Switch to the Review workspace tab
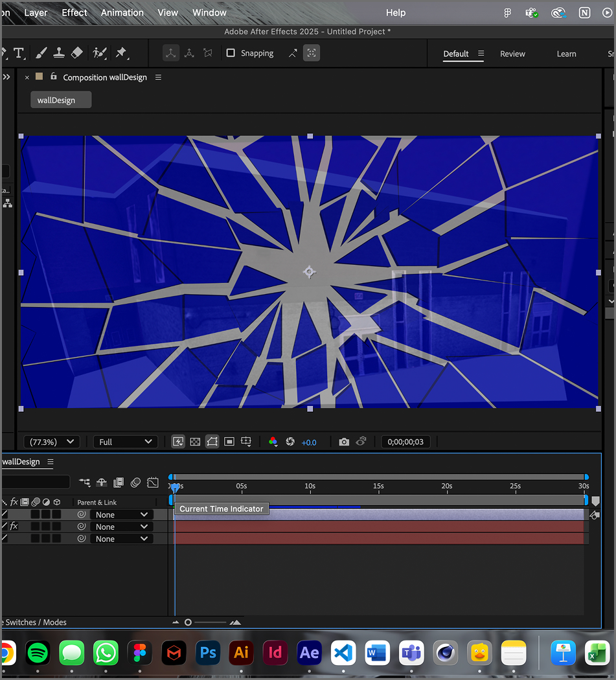Screen dimensions: 616x680 click(x=512, y=54)
